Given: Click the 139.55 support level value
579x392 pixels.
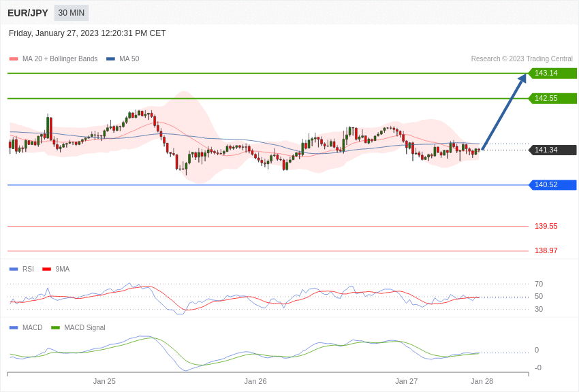Looking at the screenshot, I should point(546,226).
